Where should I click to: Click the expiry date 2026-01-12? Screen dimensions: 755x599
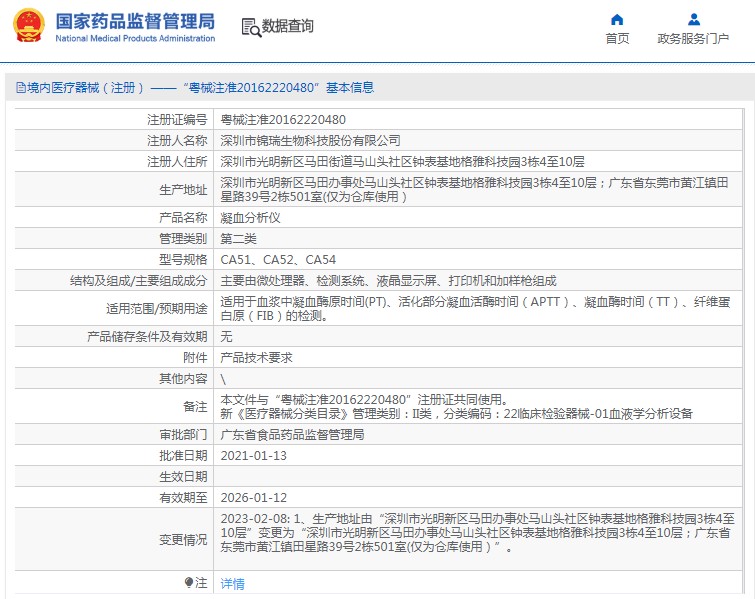click(x=253, y=497)
